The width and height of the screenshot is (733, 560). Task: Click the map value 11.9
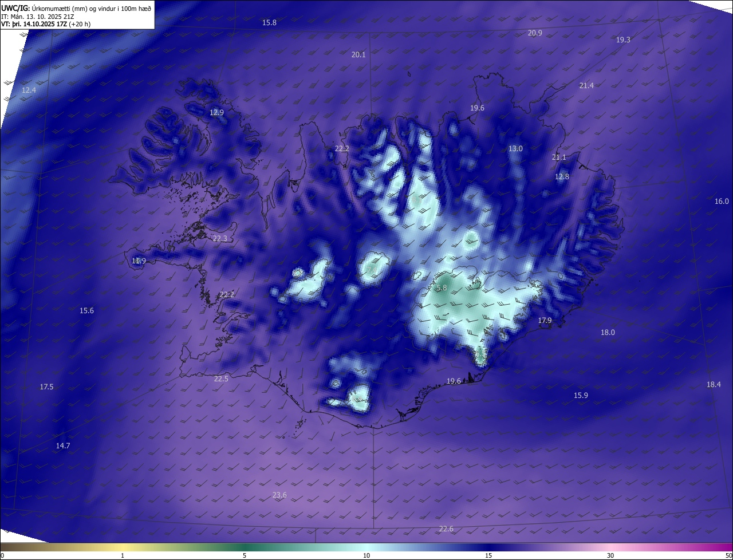point(139,261)
